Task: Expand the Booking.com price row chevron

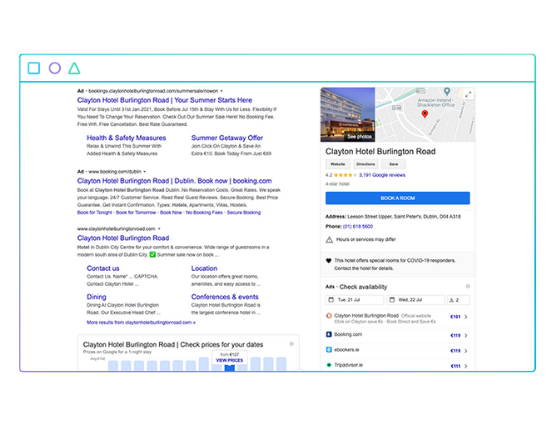Action: tap(466, 335)
